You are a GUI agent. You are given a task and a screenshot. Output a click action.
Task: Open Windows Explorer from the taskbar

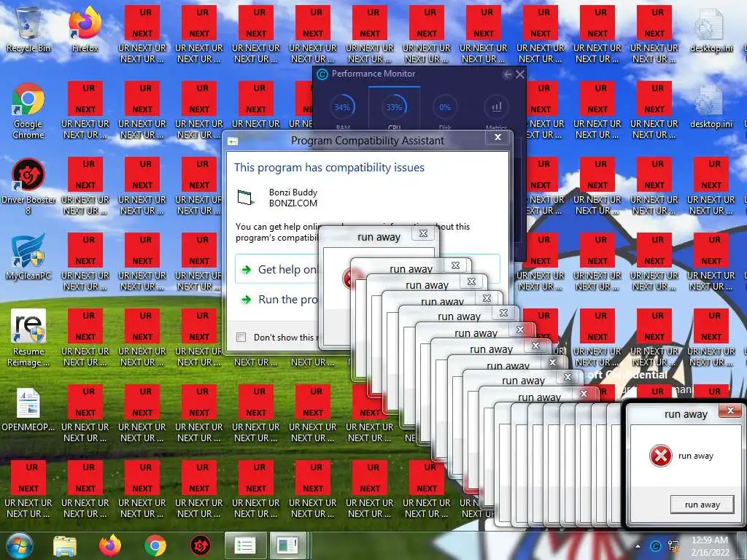65,545
